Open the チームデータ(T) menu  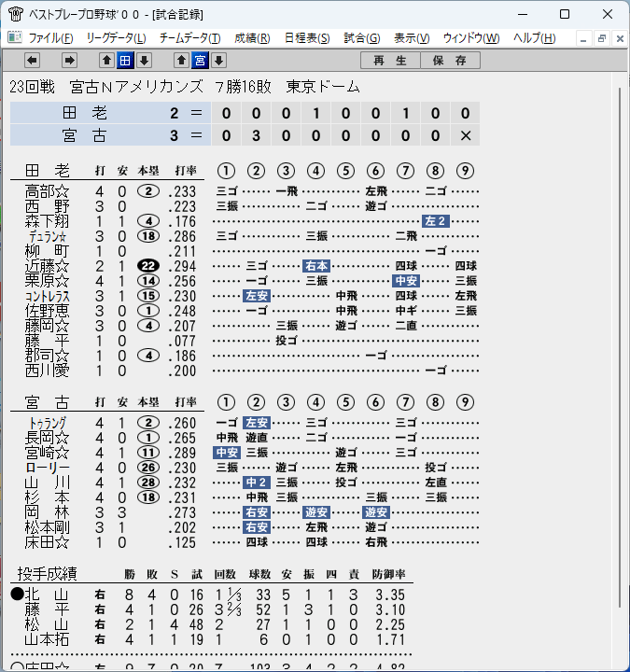(189, 38)
